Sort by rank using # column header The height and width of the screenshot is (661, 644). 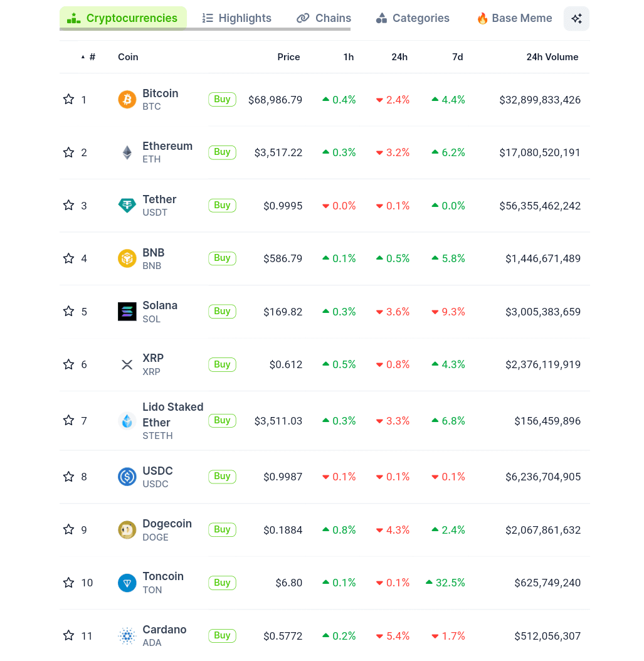[x=92, y=57]
